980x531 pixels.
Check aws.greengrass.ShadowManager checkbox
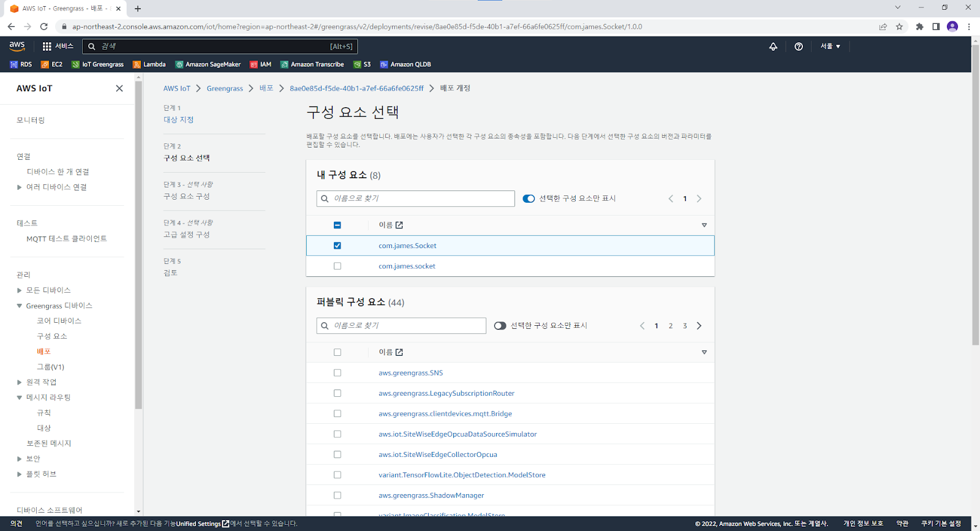pos(337,495)
